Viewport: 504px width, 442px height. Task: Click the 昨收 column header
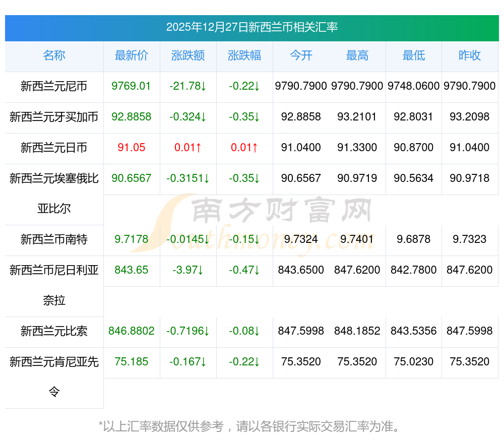coord(470,55)
